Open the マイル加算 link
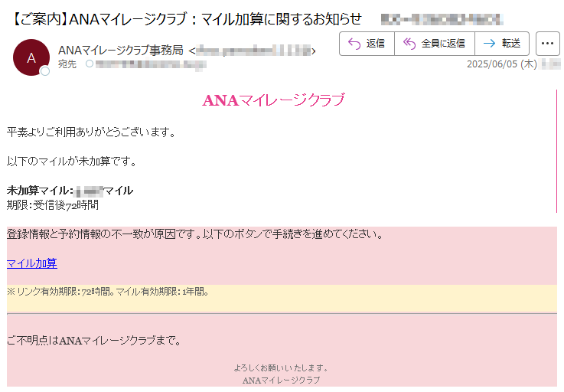The width and height of the screenshot is (564, 392). pyautogui.click(x=32, y=263)
